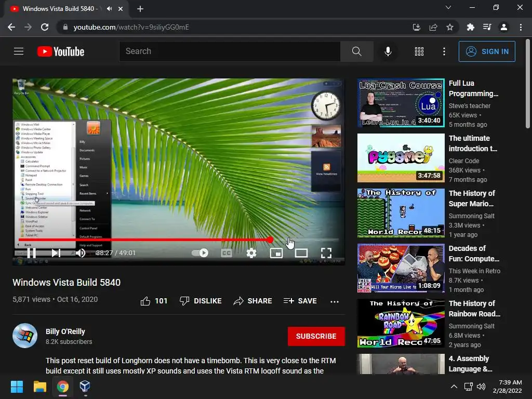The width and height of the screenshot is (532, 399).
Task: Open Decades of Fun video thumbnail
Action: [x=401, y=268]
